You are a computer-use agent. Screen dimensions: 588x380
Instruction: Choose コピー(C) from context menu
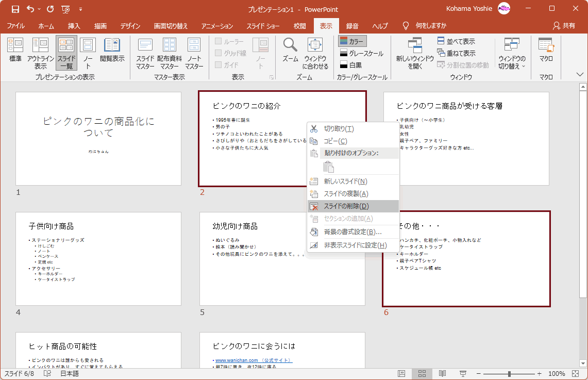pyautogui.click(x=353, y=141)
